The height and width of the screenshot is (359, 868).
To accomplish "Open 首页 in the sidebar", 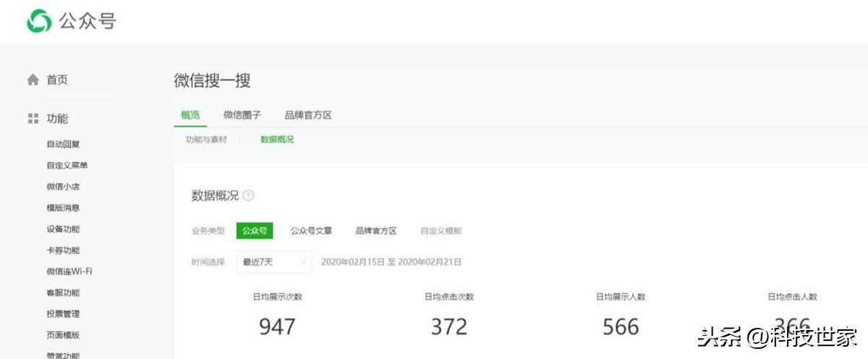I will (57, 80).
